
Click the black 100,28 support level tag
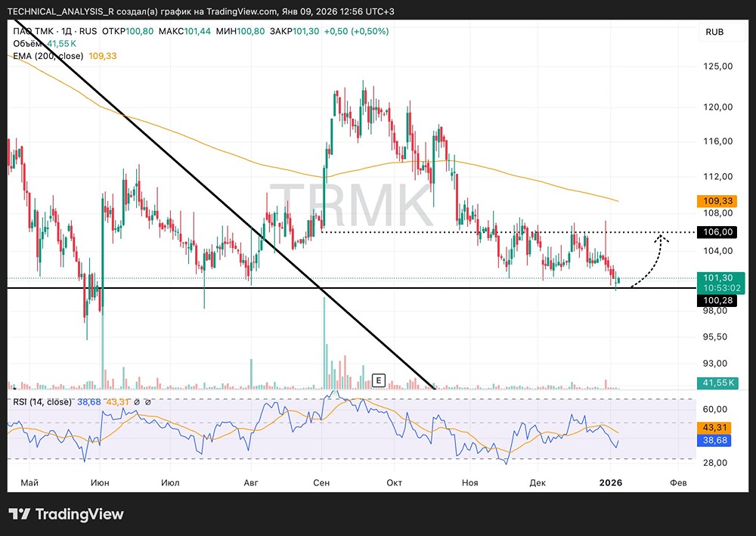[x=717, y=300]
